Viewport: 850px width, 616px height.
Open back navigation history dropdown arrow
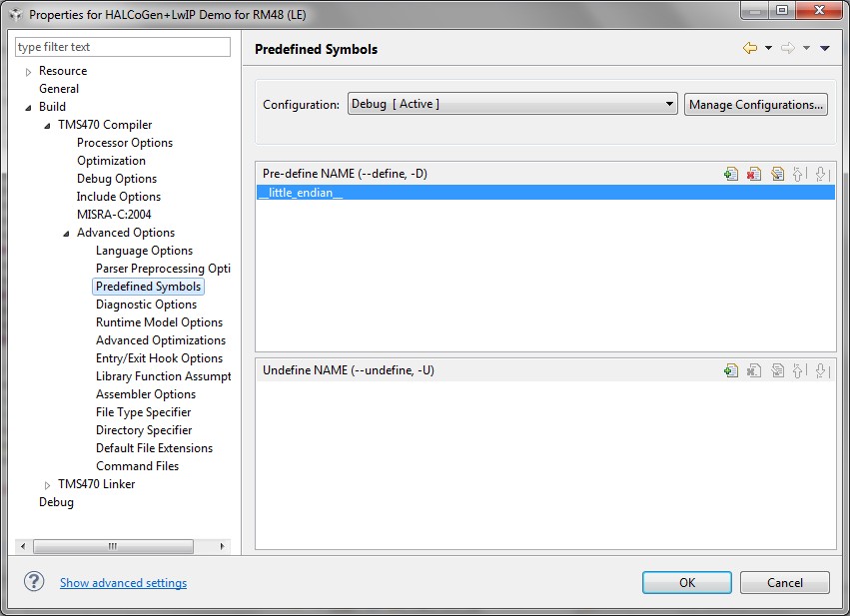(768, 48)
